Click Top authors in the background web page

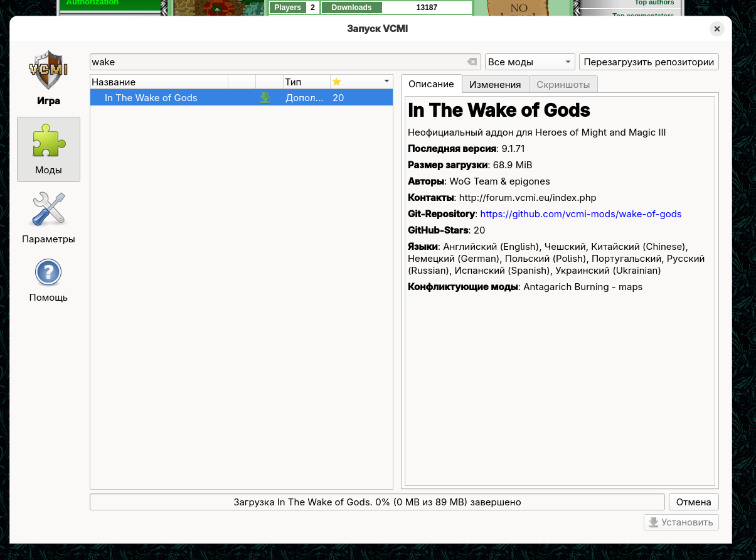654,3
